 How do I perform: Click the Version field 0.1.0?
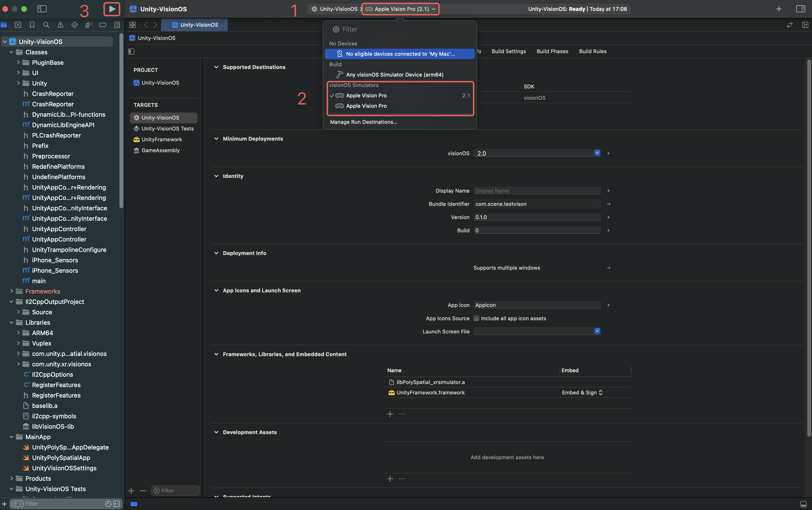(537, 217)
